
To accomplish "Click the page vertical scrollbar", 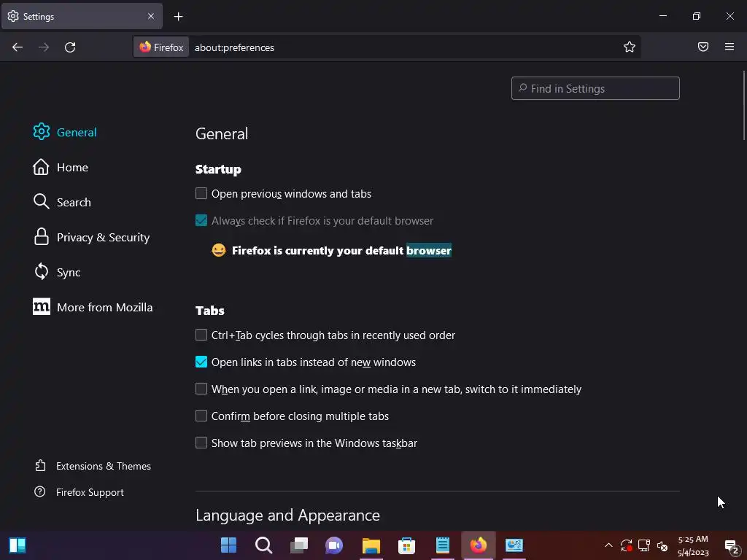I will pos(743,106).
